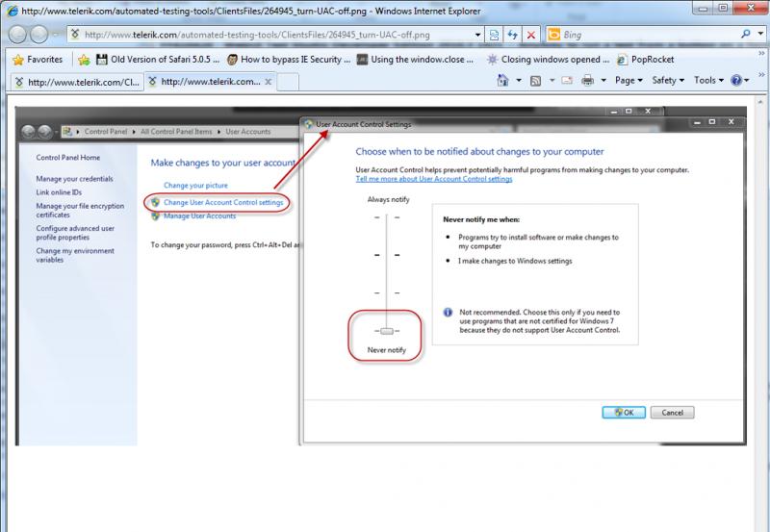770x532 pixels.
Task: Click the Refresh page icon
Action: click(512, 35)
